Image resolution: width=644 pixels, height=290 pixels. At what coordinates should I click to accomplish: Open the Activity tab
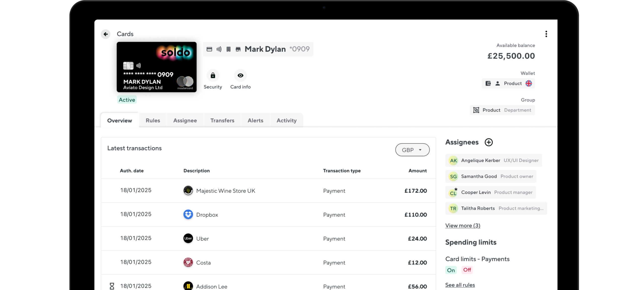click(287, 120)
